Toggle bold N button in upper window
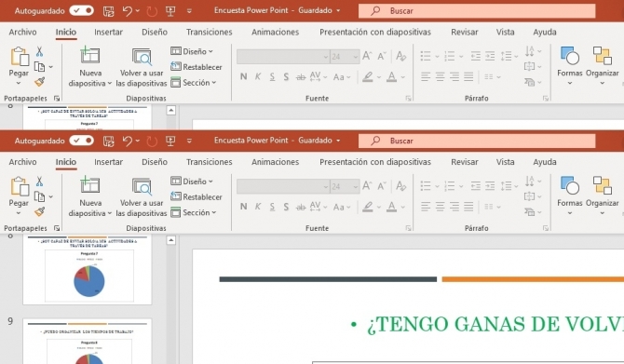The image size is (624, 364). tap(244, 76)
